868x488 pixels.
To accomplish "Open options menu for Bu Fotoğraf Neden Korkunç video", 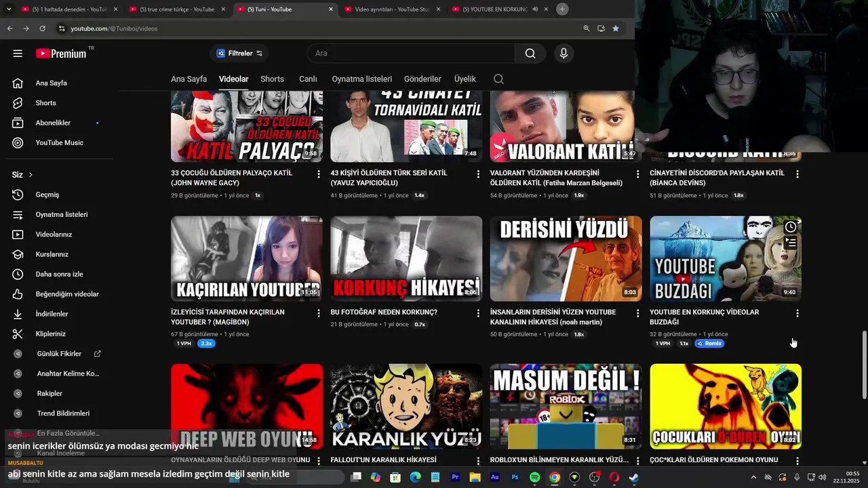I will pos(478,313).
